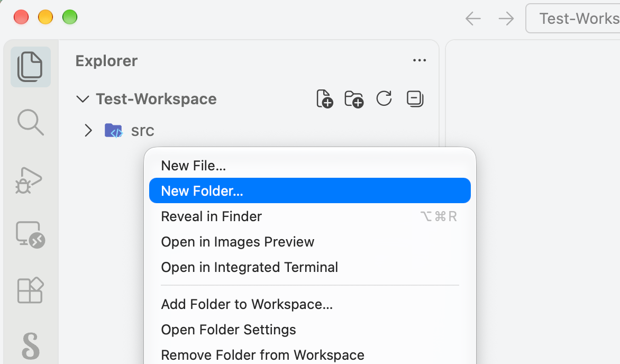
Task: Click the src folder icon
Action: pyautogui.click(x=114, y=130)
